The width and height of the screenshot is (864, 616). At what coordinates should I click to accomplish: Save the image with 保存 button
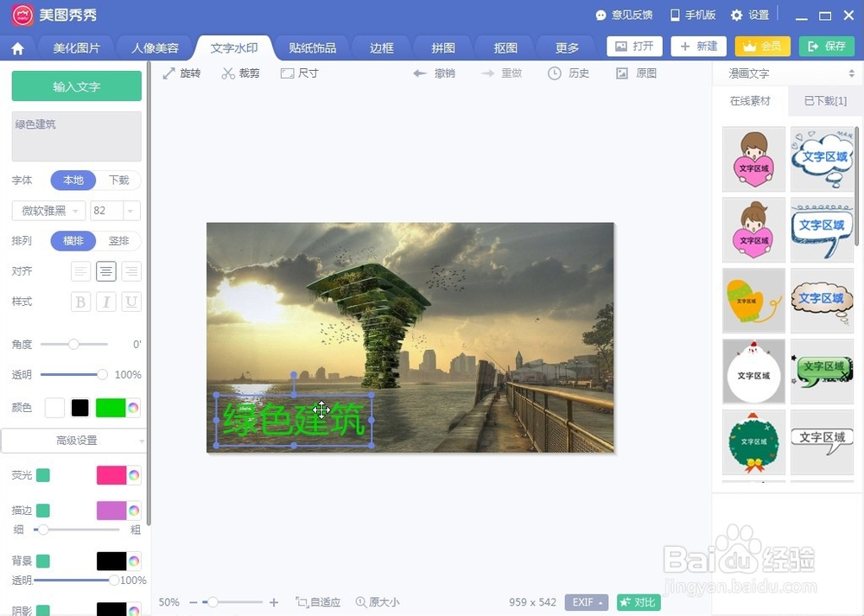point(826,46)
